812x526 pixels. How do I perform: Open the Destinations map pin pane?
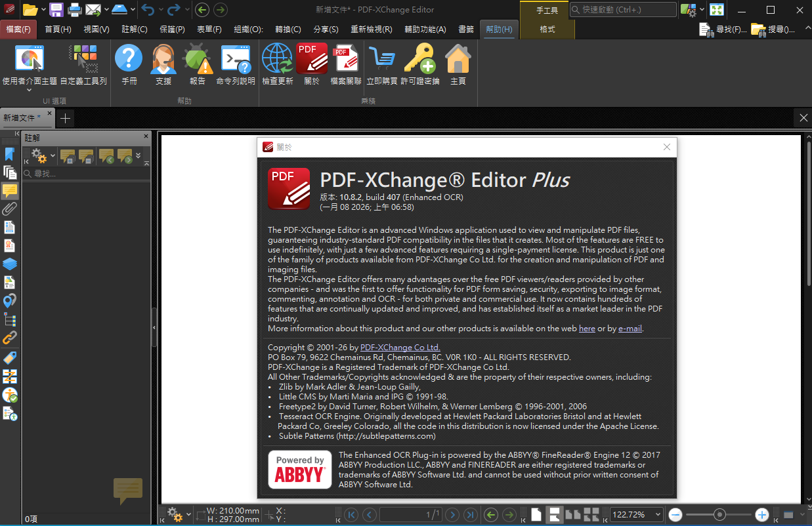click(x=10, y=301)
